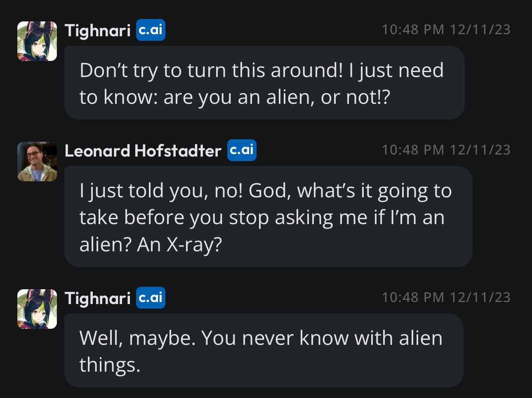Screen dimensions: 532x398
Task: Select the Tighnari username above "Well, maybe" message
Action: tap(98, 298)
